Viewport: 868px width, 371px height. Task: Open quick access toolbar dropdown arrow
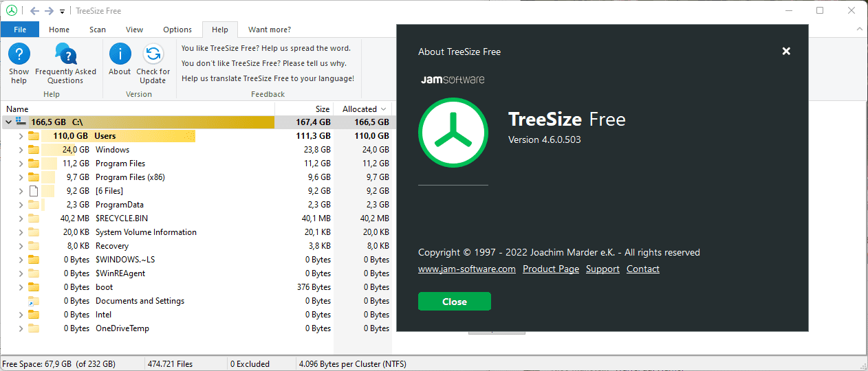(62, 11)
